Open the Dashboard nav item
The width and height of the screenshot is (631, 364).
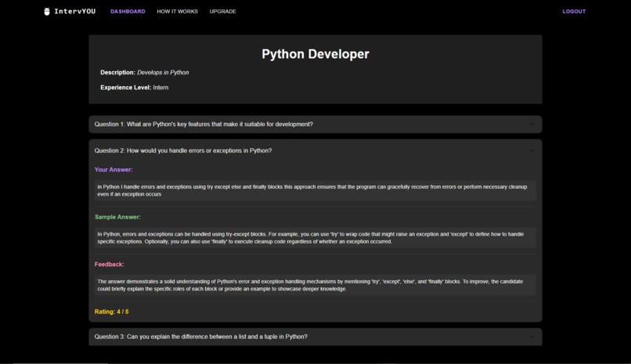[x=128, y=11]
